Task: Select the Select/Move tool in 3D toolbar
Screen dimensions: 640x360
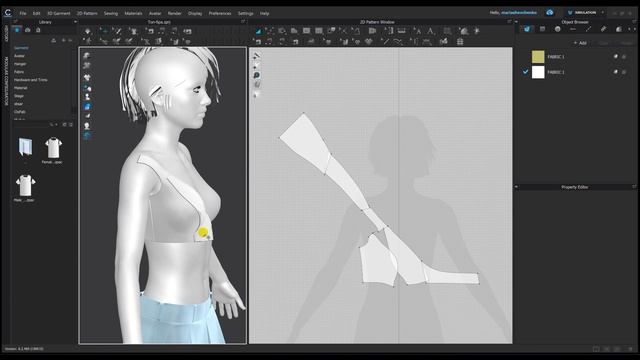Action: 104,31
